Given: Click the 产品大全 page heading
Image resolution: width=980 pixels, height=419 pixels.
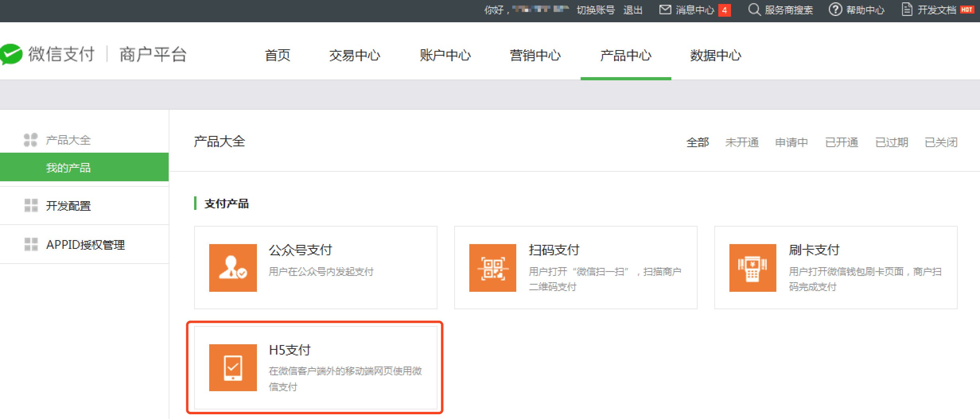Looking at the screenshot, I should pos(220,142).
